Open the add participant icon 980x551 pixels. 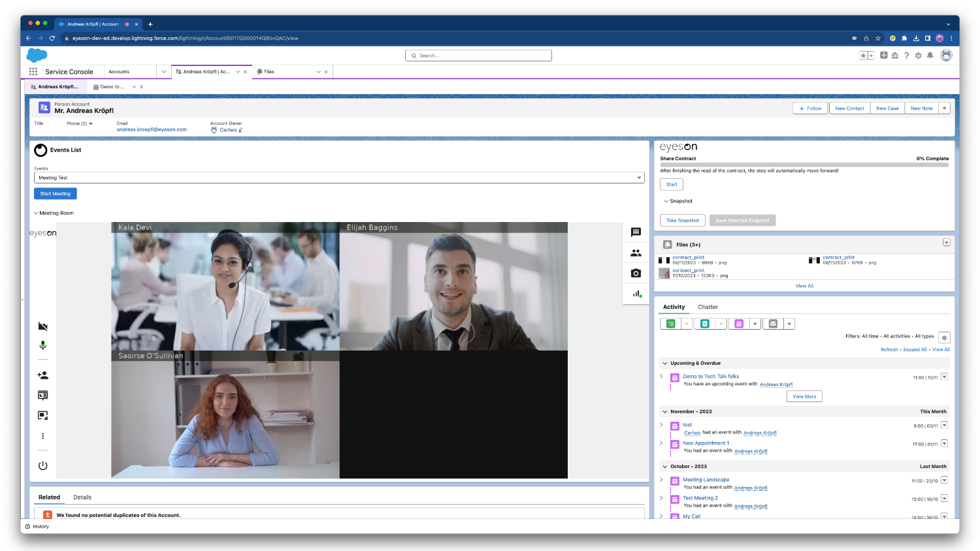[x=42, y=375]
